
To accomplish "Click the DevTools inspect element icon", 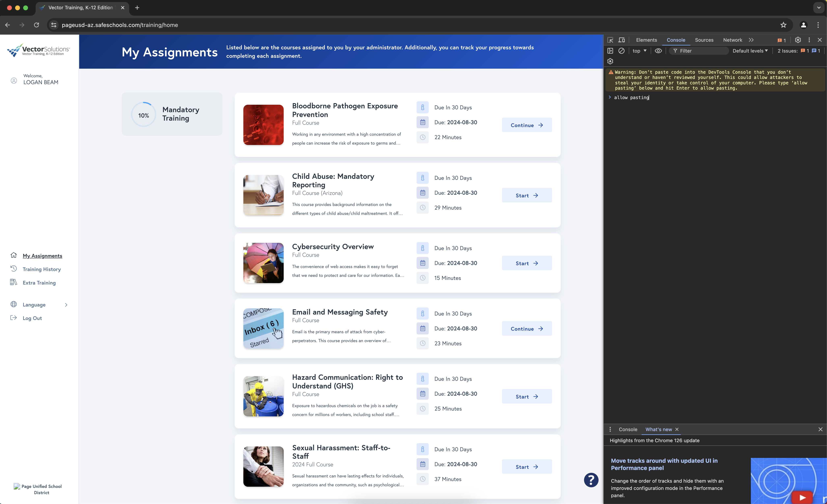I will pos(610,40).
